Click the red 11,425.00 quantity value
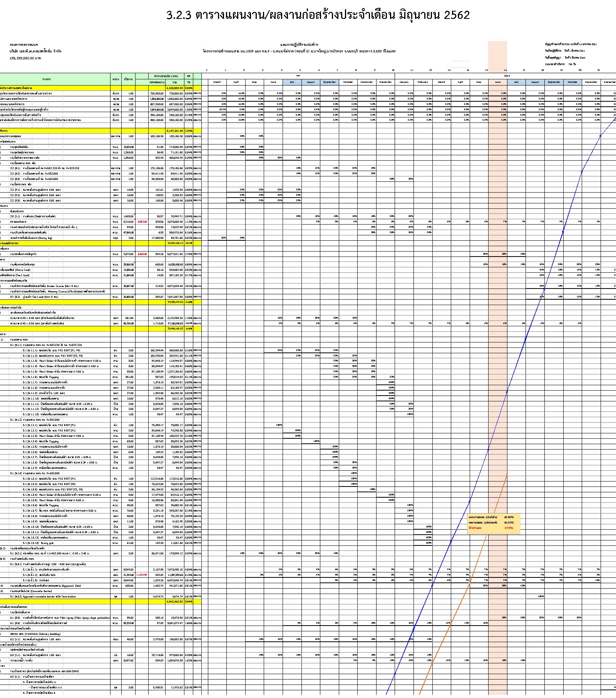This screenshot has height=698, width=616. (141, 575)
